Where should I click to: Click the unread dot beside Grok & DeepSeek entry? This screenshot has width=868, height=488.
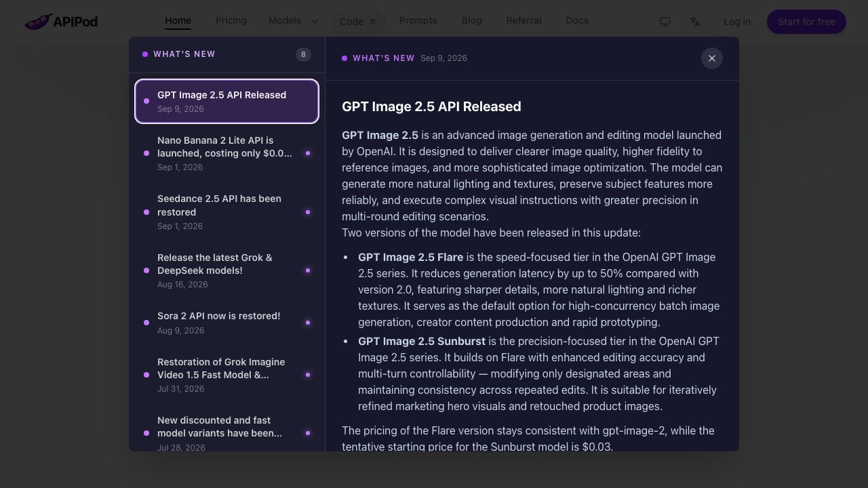(308, 270)
